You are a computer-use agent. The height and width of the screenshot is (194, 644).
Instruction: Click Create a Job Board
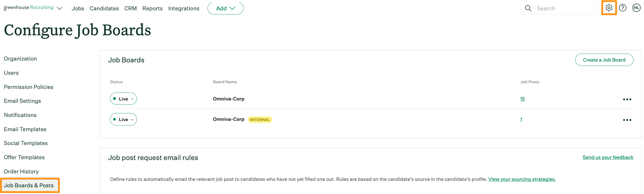[604, 60]
